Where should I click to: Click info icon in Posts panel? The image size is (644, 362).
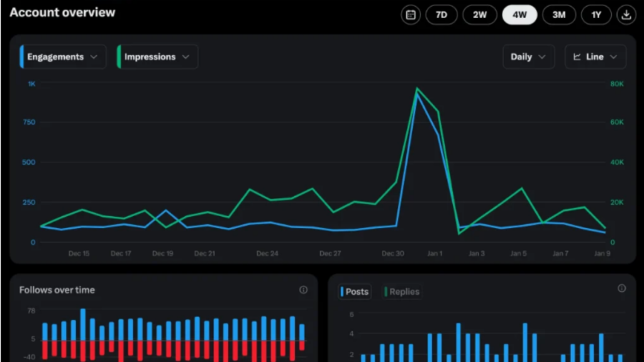click(x=621, y=288)
